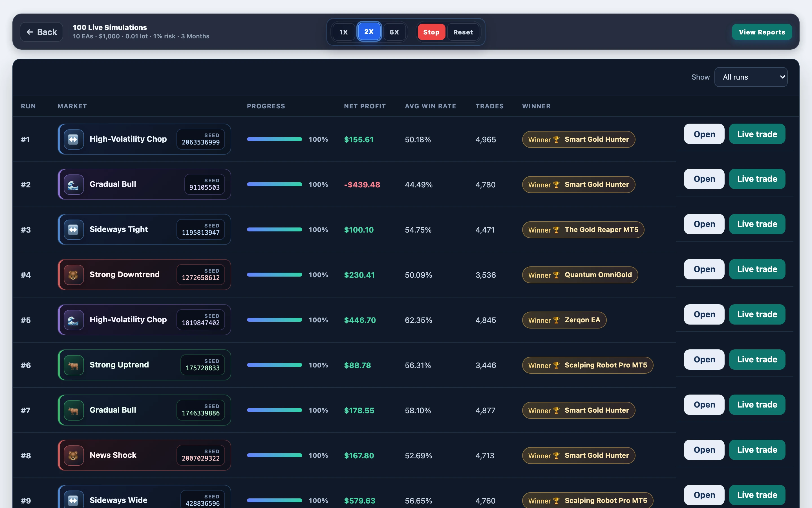This screenshot has height=508, width=812.
Task: Click the Net Profit column header
Action: [365, 106]
